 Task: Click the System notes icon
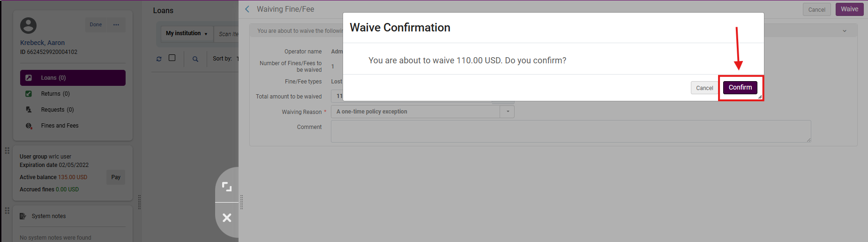[x=22, y=216]
